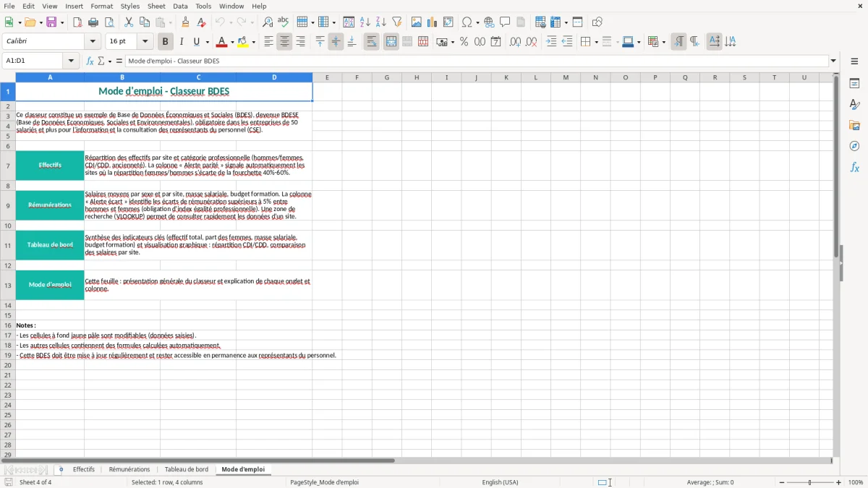868x488 pixels.
Task: Open background color dropdown arrow
Action: pos(253,42)
